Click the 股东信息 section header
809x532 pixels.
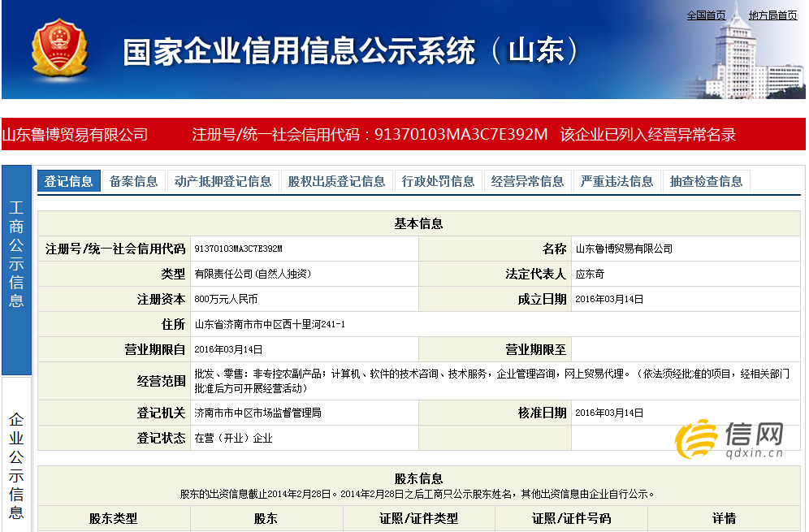pyautogui.click(x=418, y=478)
